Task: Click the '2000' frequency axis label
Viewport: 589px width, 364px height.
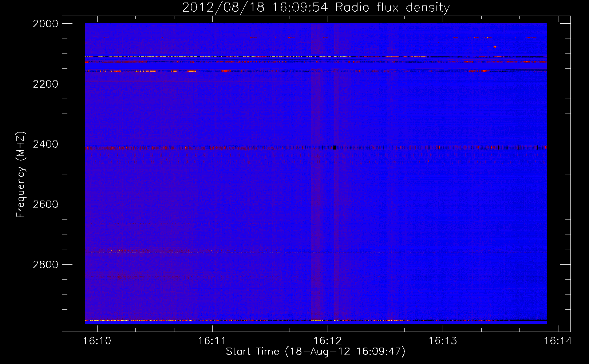Action: tap(46, 24)
